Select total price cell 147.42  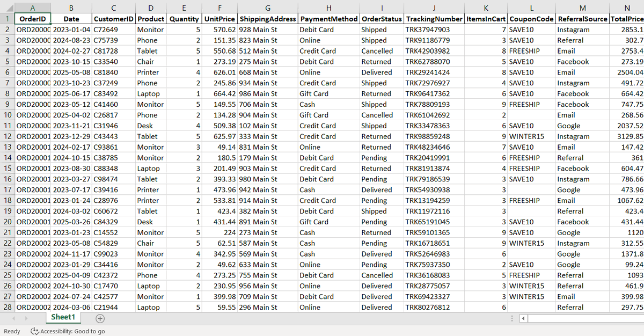[x=627, y=147]
